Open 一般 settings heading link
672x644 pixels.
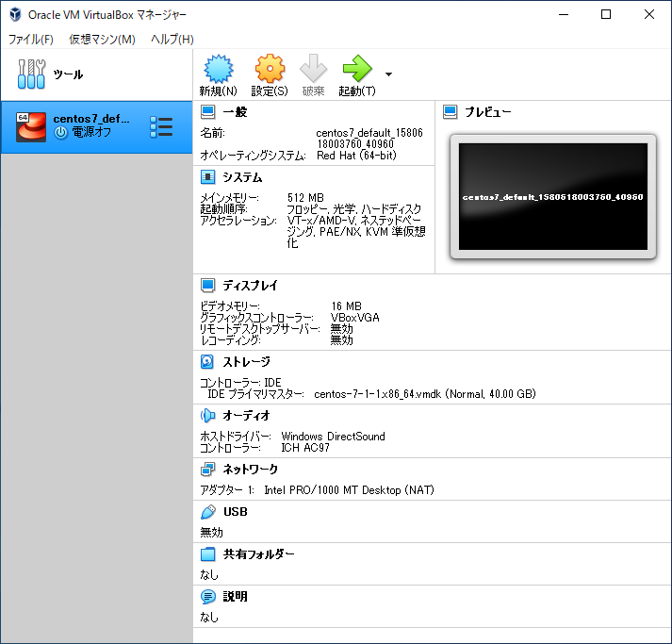235,112
